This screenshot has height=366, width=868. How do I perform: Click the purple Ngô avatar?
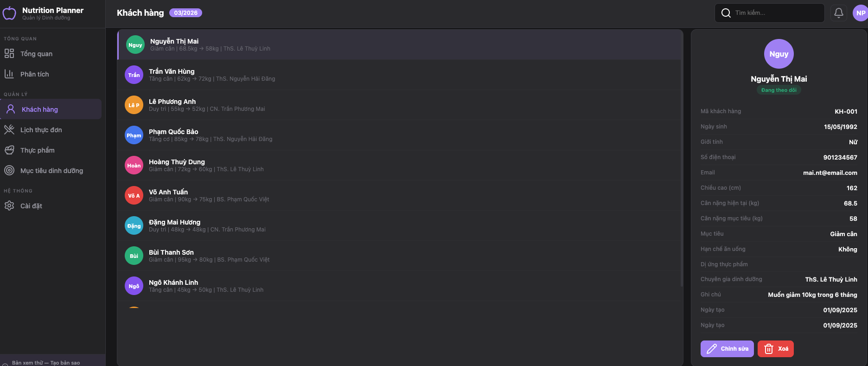(134, 286)
